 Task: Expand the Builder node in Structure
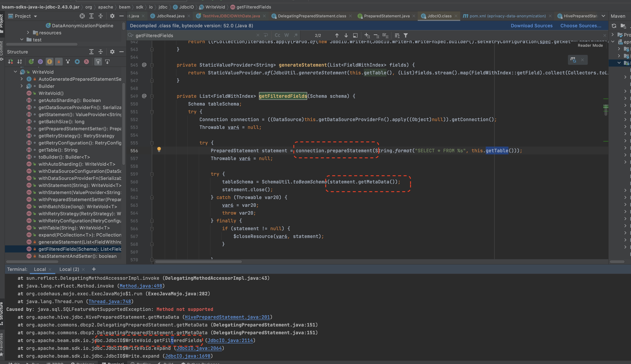point(21,86)
